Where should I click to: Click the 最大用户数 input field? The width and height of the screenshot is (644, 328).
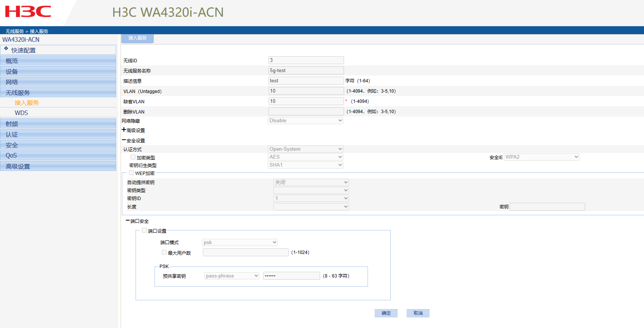pos(246,252)
